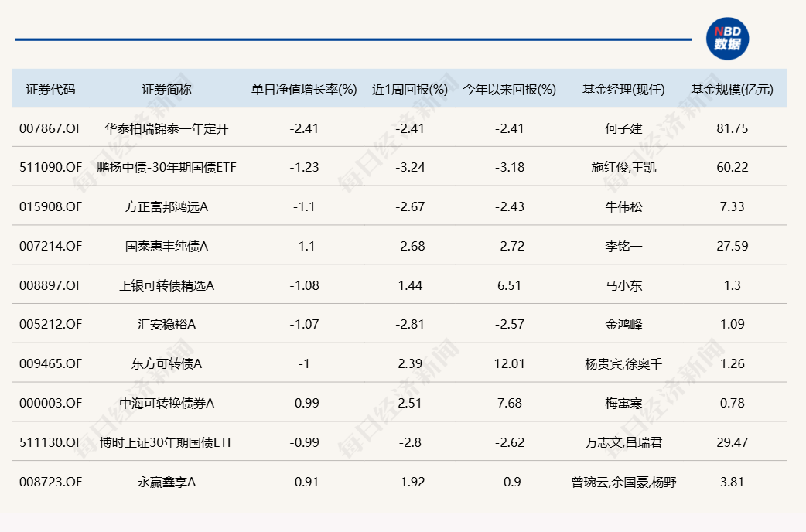Click the 今年以来回报(%) column header
806x532 pixels.
coord(509,89)
